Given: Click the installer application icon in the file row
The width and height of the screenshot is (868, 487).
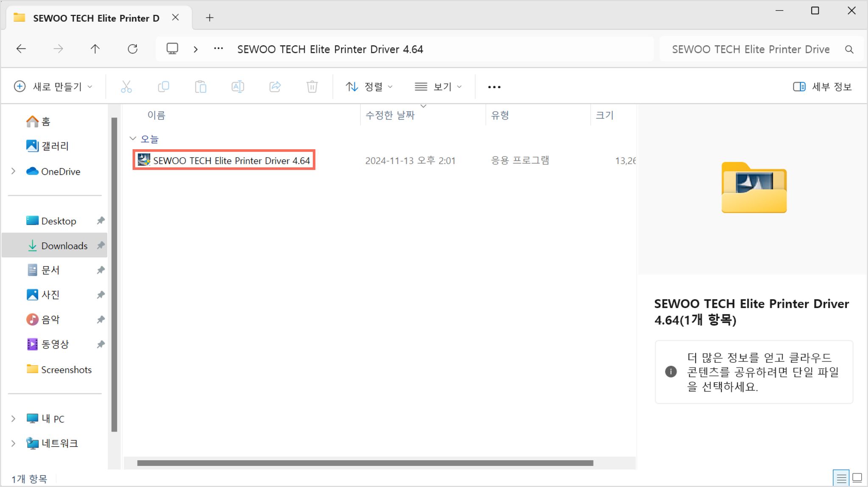Looking at the screenshot, I should coord(144,160).
